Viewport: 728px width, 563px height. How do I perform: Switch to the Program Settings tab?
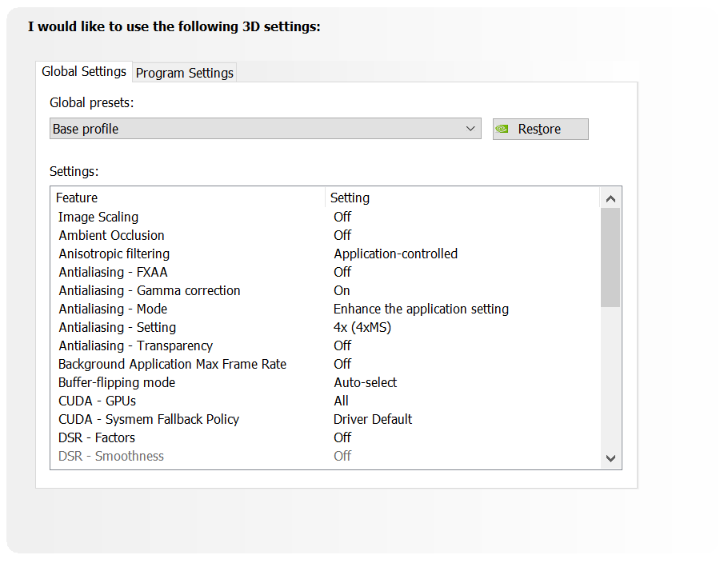(x=184, y=72)
